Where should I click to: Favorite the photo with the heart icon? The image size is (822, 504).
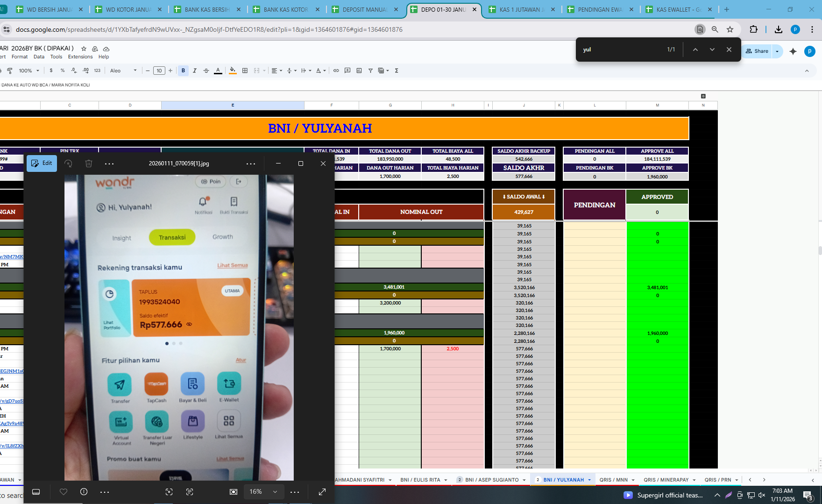[x=64, y=492]
